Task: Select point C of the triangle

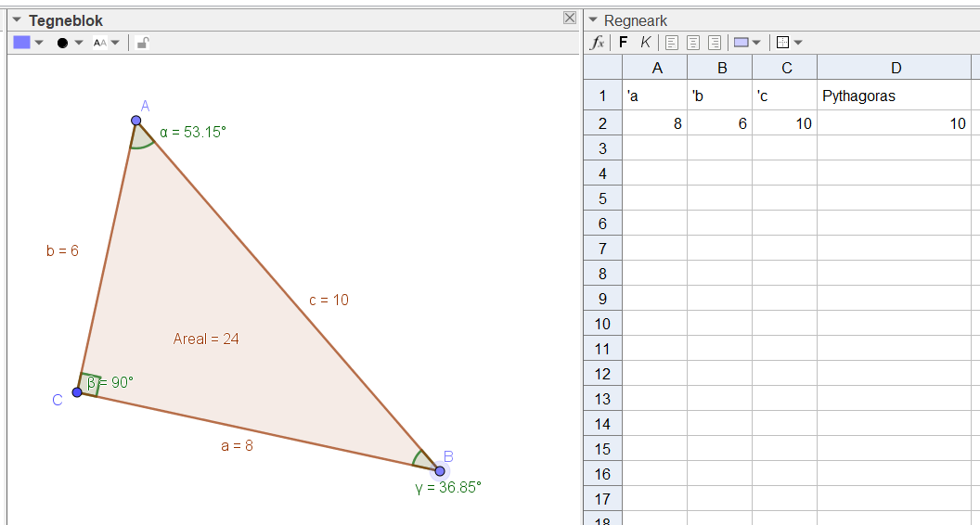Action: click(77, 391)
